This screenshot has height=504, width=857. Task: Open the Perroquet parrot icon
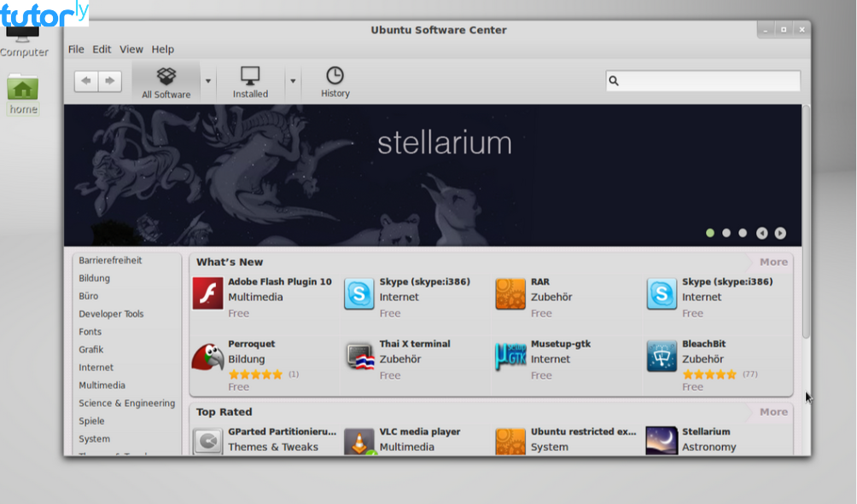[207, 356]
